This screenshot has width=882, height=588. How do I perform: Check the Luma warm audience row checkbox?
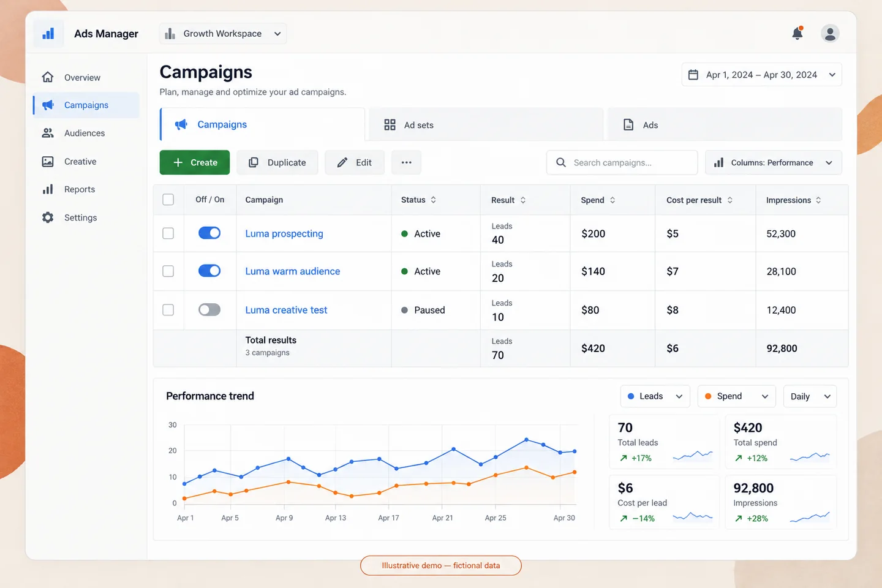point(168,271)
